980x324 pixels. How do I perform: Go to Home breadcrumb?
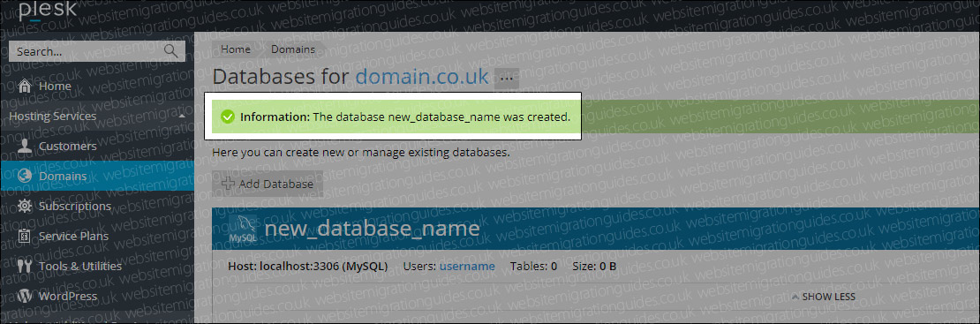pos(236,49)
